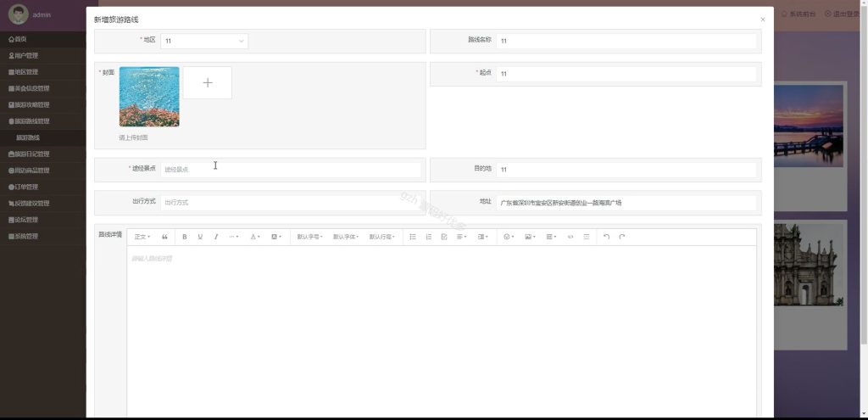Viewport: 868px width, 420px height.
Task: Redo the last editor action
Action: click(621, 237)
